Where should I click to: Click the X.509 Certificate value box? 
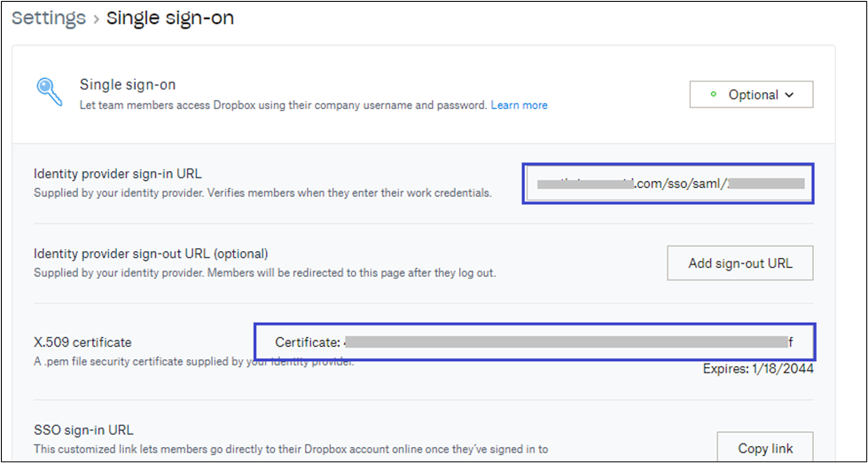[x=534, y=341]
